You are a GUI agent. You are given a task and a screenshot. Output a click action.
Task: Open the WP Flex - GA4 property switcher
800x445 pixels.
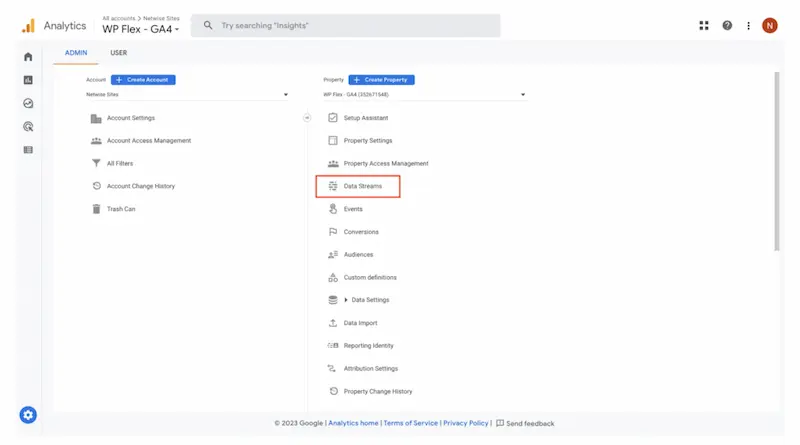point(141,29)
